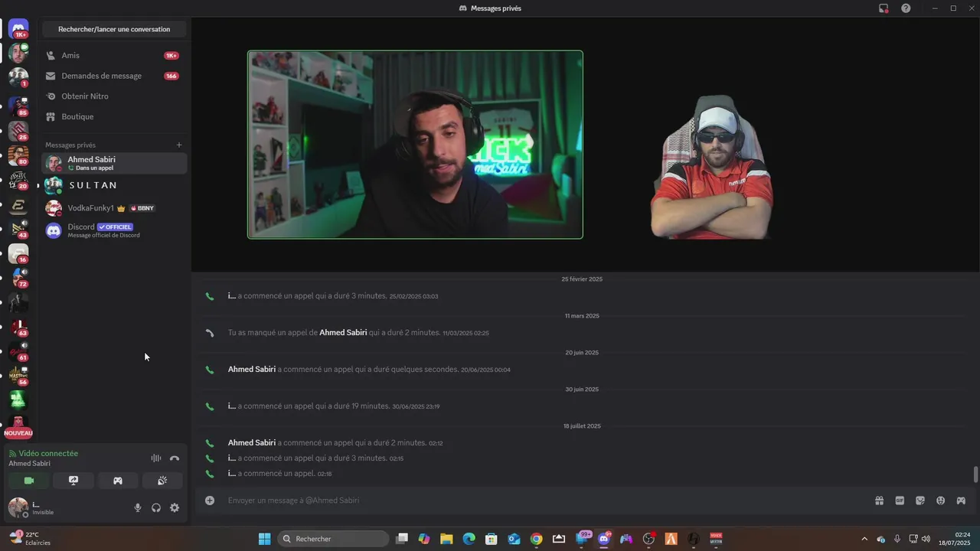Click the Windows taskbar Rechercher box
980x551 pixels.
click(332, 539)
